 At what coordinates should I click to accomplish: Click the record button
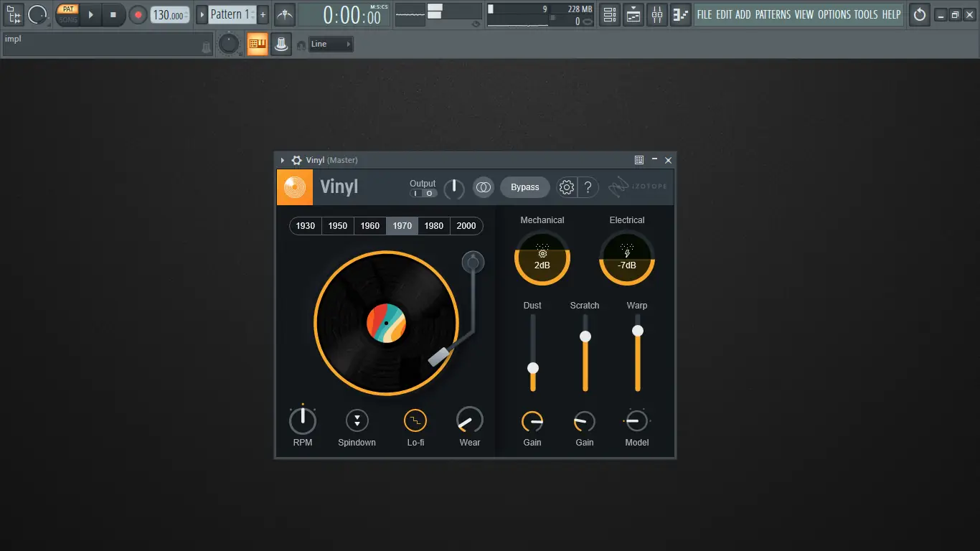click(138, 14)
